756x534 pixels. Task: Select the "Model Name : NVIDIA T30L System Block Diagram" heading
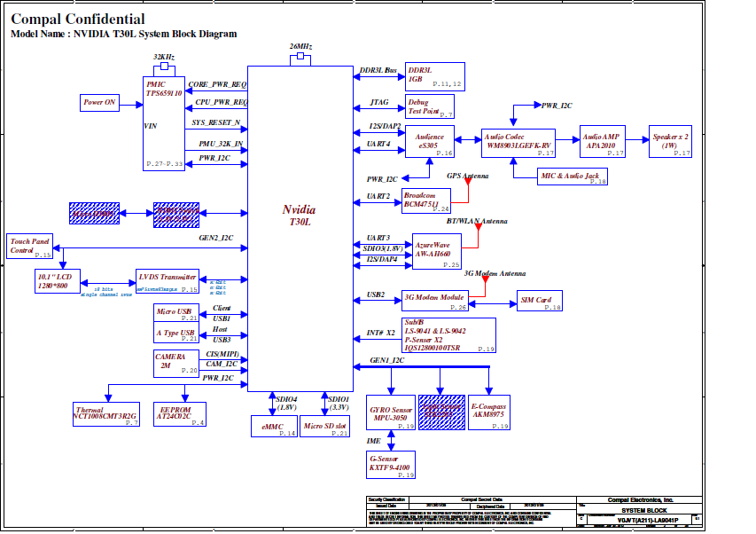(123, 34)
